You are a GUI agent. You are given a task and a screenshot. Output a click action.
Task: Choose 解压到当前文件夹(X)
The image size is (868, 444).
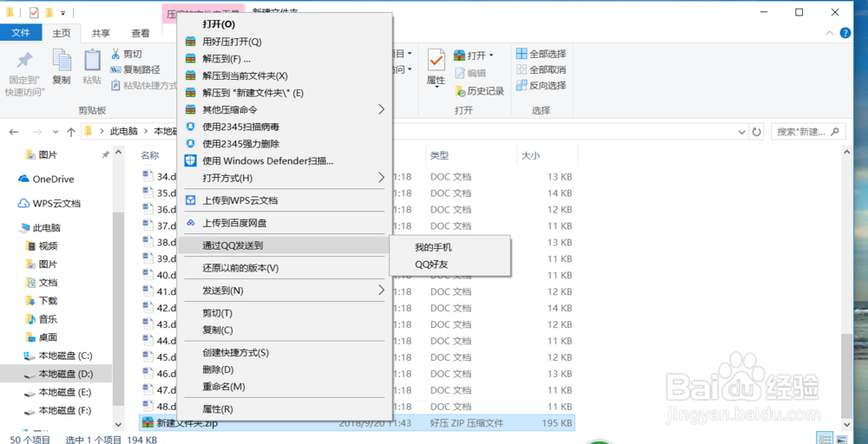285,75
